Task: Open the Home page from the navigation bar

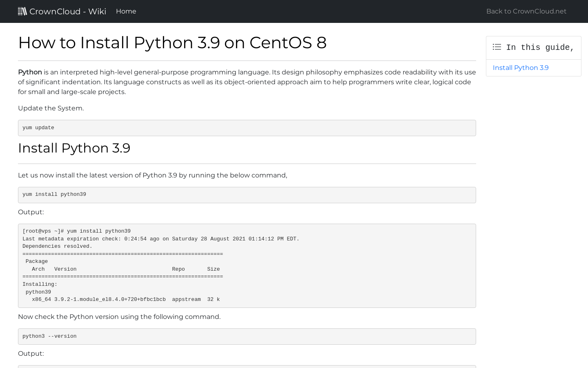Action: pyautogui.click(x=126, y=11)
